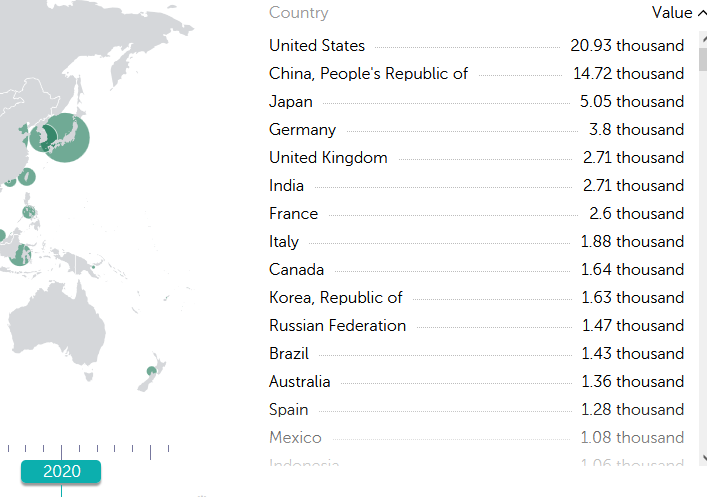Click the 2020 year slider handle
Viewport: 707px width, 497px height.
point(61,471)
